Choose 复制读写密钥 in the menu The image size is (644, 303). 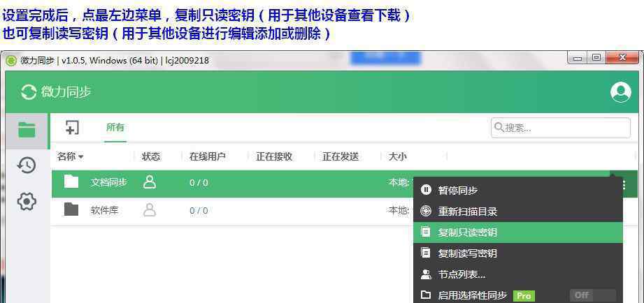[518, 253]
